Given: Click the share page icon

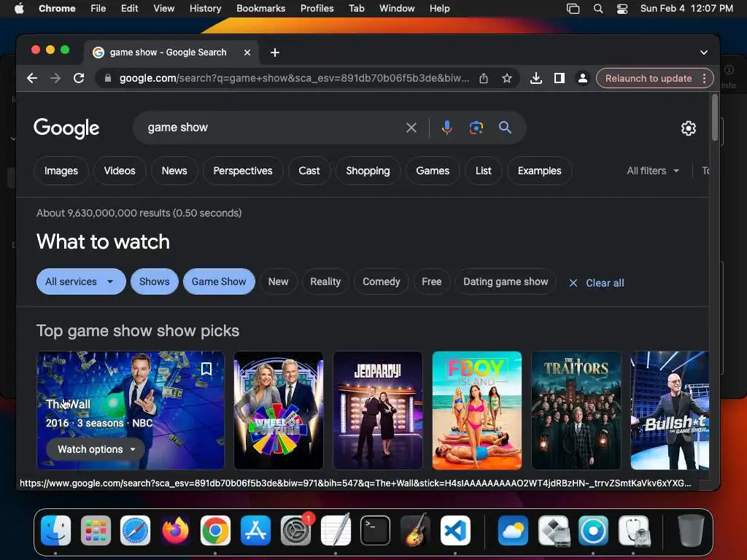Looking at the screenshot, I should point(484,78).
